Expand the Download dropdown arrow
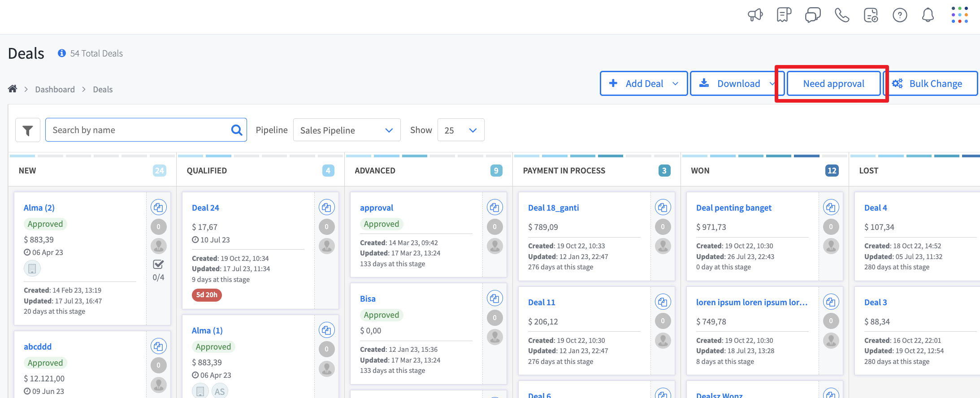 click(772, 84)
